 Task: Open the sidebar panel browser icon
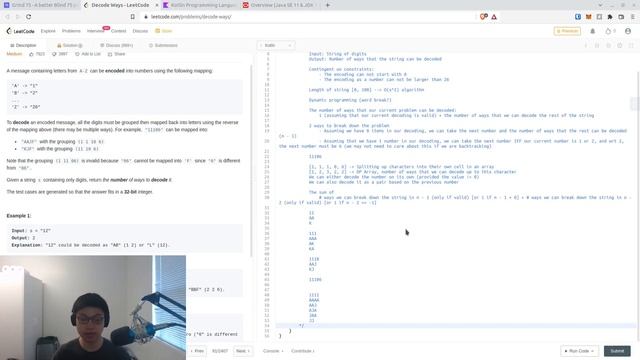click(599, 17)
